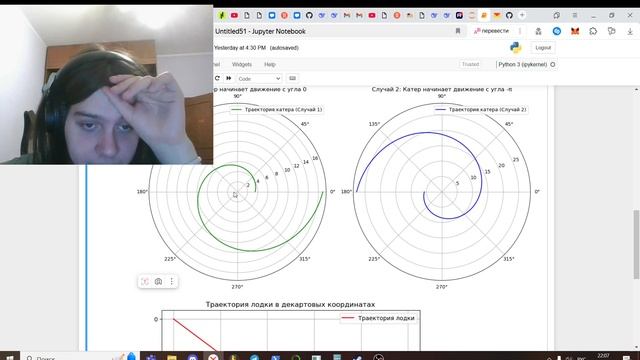Restart the Jupyter kernel with the circular arrow icon

point(218,78)
